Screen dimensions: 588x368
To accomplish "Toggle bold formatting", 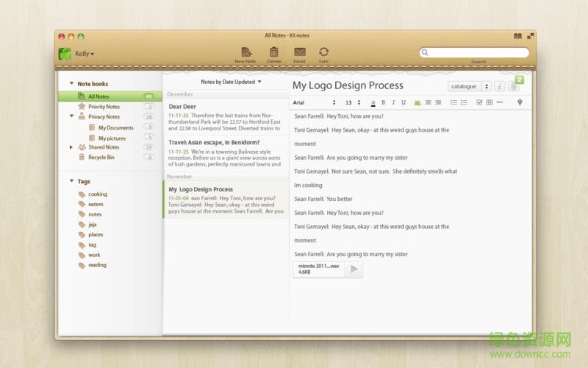I will coord(383,102).
